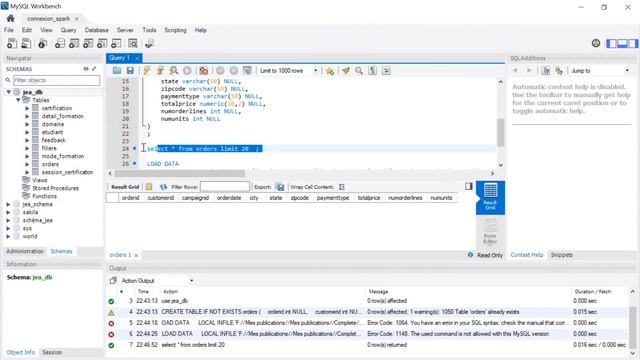Search table data icon in main toolbar
The height and width of the screenshot is (360, 640).
tap(133, 43)
